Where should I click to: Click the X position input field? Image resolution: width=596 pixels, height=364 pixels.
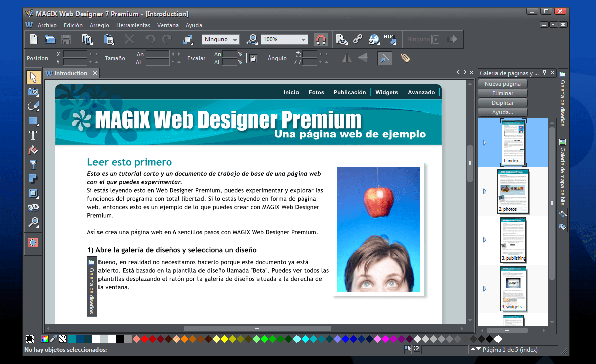coord(75,54)
